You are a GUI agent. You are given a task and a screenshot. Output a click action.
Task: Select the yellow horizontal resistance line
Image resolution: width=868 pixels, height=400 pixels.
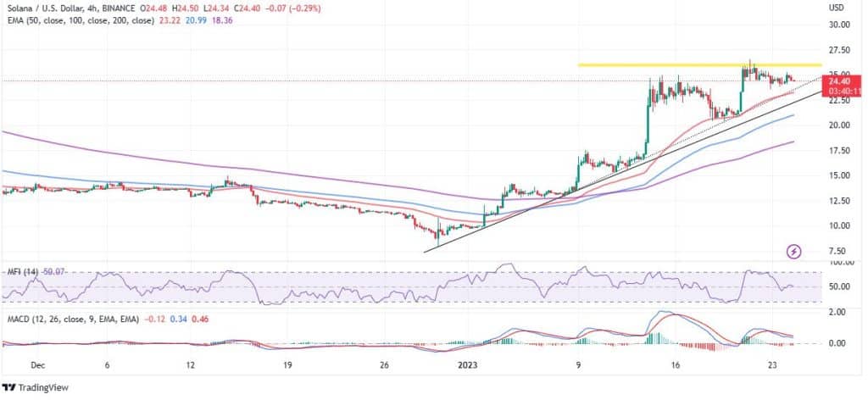click(x=699, y=65)
